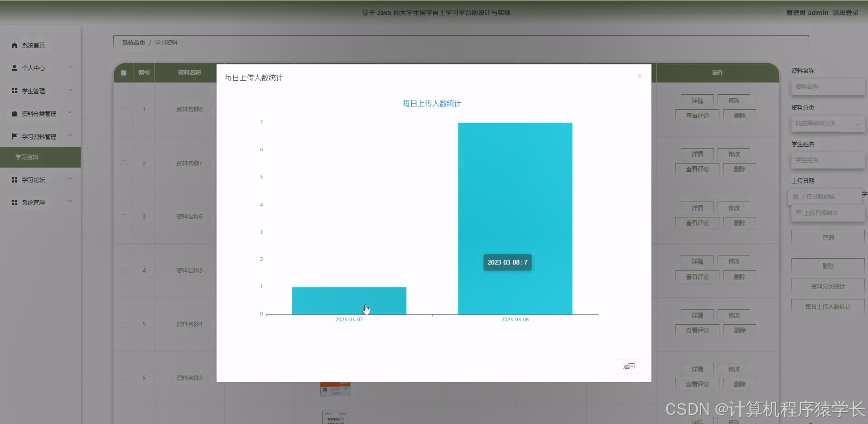Click the 管理员 admin text in header

point(807,13)
